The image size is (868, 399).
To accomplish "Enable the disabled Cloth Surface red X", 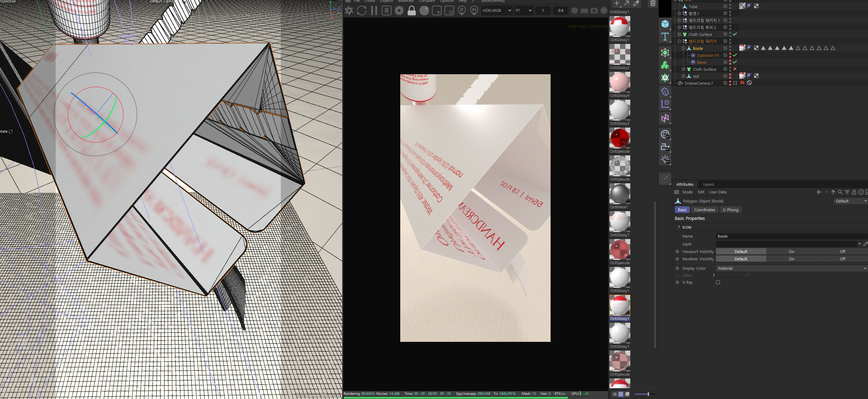I will point(735,69).
